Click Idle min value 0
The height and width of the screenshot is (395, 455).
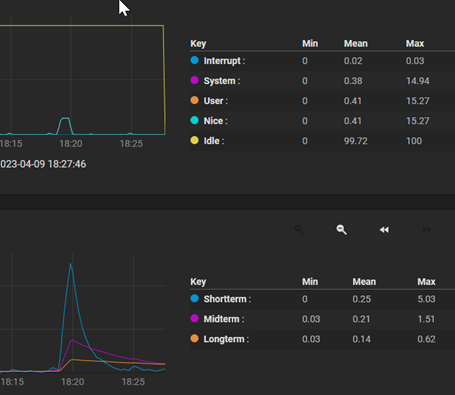[x=305, y=141]
